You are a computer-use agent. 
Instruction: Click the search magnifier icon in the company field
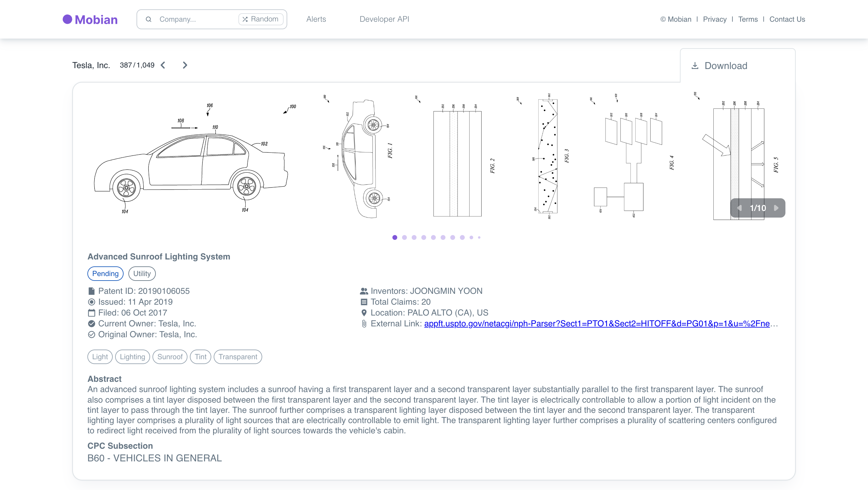click(x=149, y=19)
